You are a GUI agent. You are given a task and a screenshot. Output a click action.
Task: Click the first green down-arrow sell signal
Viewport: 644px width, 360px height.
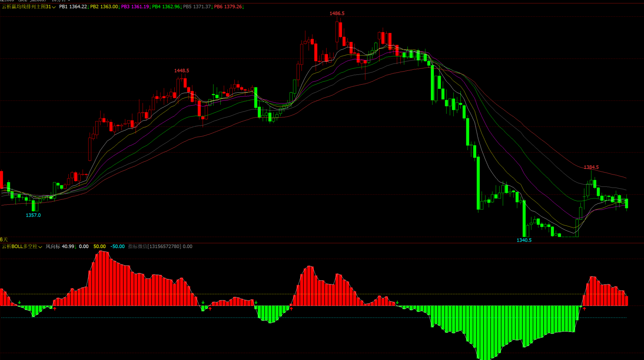click(x=20, y=303)
